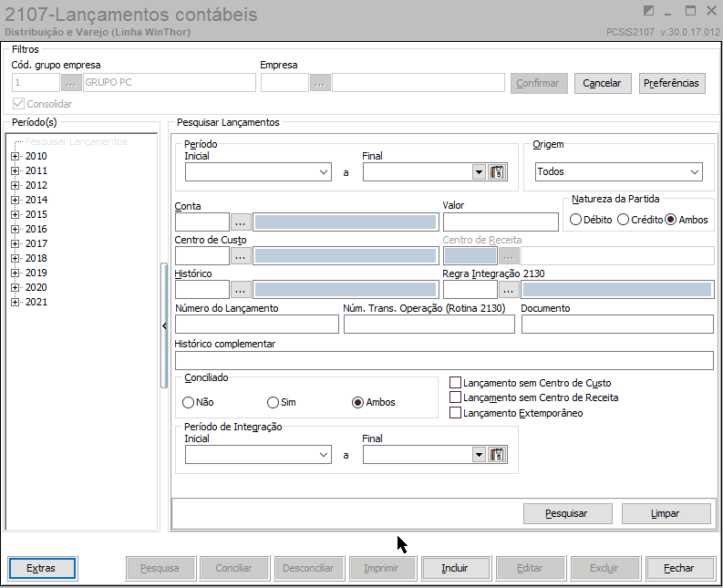This screenshot has width=723, height=588.
Task: Click the Incluir button
Action: tap(456, 569)
